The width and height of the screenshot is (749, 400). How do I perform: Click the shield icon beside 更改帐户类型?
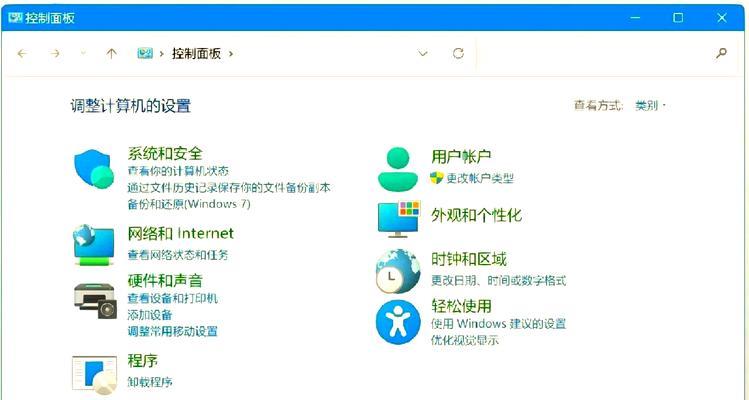[436, 178]
